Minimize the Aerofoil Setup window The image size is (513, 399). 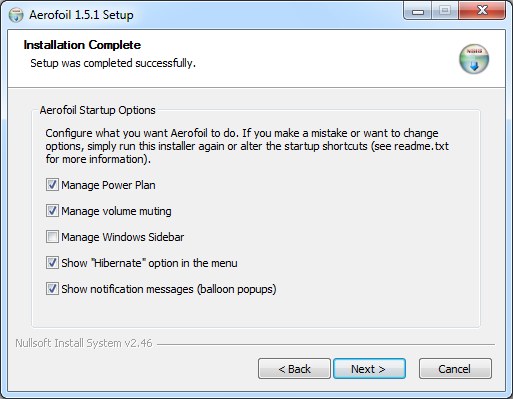pos(418,11)
